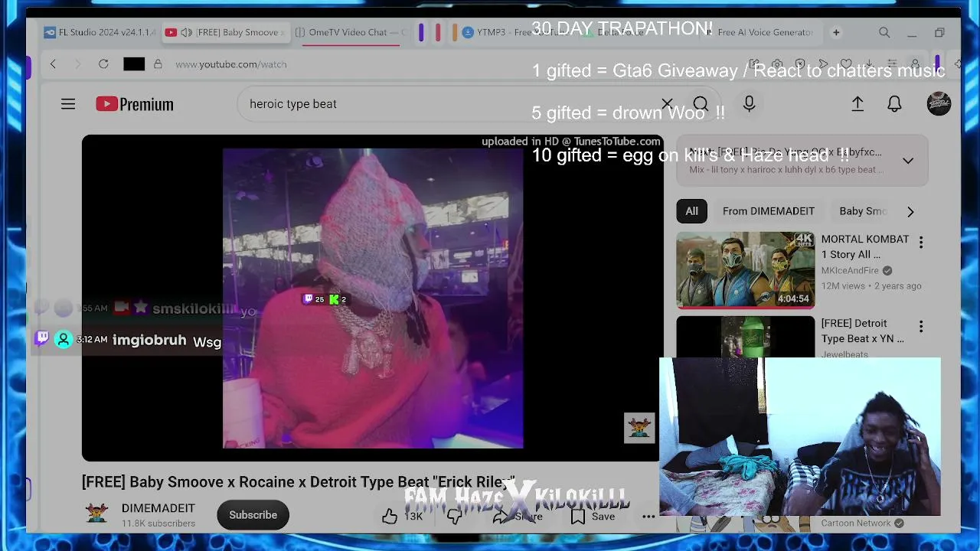Viewport: 980px width, 551px height.
Task: Click the heroic type beat search field
Action: coord(452,104)
